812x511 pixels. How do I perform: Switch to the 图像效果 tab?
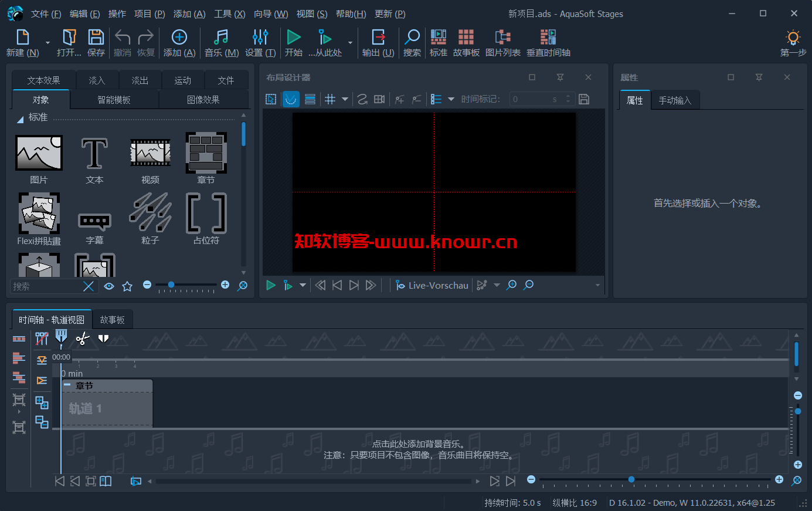pos(203,100)
